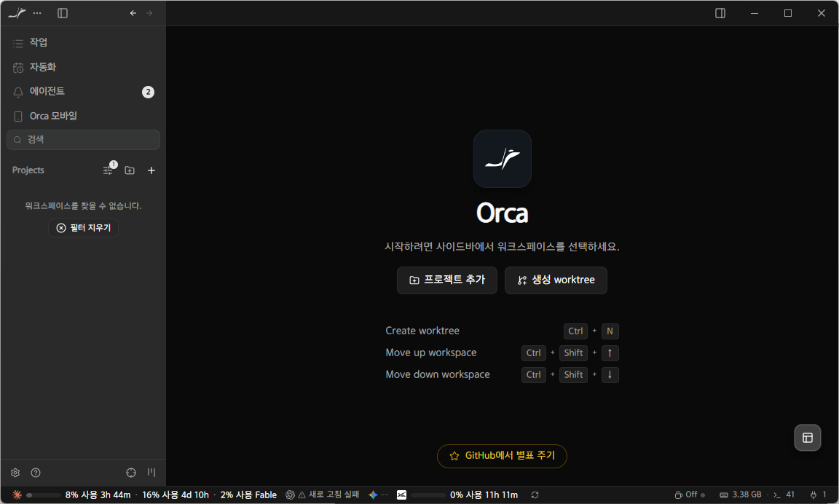Image resolution: width=839 pixels, height=504 pixels.
Task: Click the N key badge
Action: (x=610, y=331)
